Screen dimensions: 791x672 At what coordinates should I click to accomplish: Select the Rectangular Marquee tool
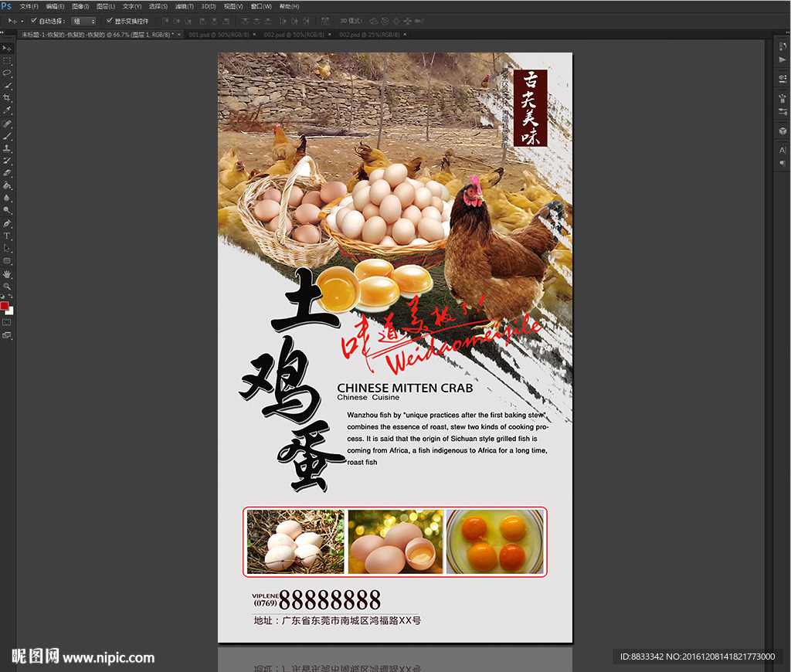pyautogui.click(x=7, y=61)
